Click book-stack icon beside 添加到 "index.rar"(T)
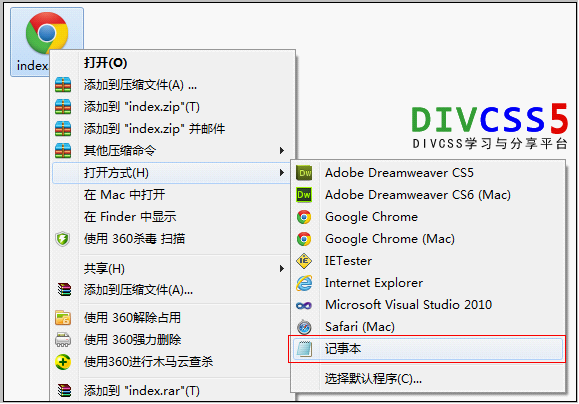Viewport: 579px width, 404px height. [x=64, y=390]
